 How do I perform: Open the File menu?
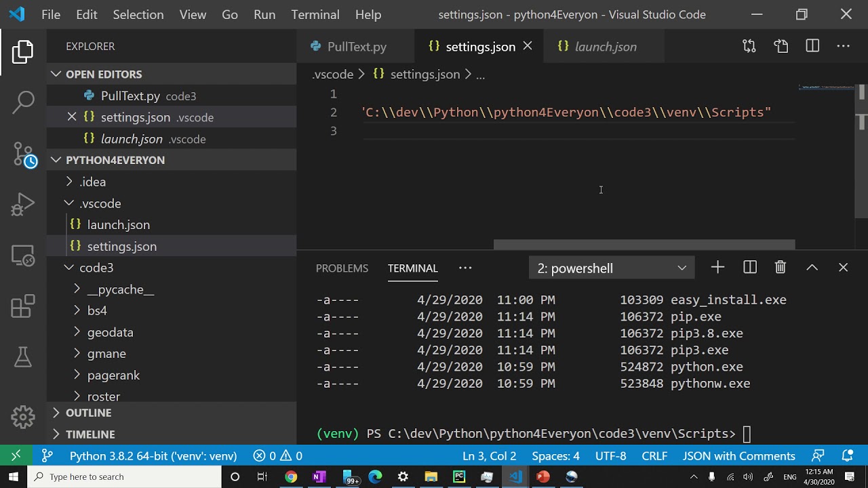(x=51, y=14)
